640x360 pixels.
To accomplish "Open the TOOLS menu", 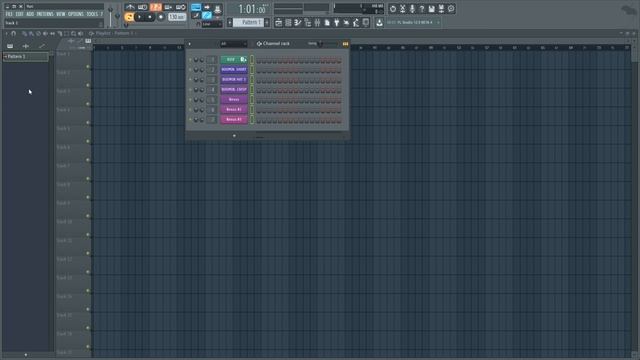I will 92,14.
